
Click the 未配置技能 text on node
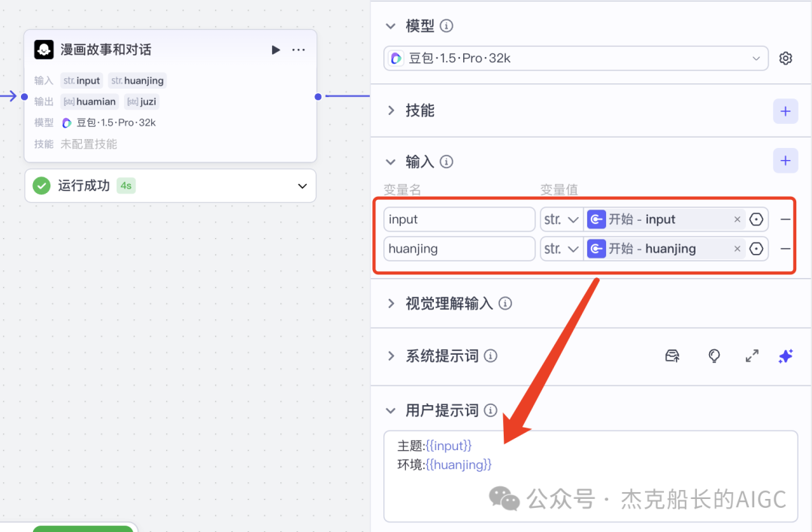click(89, 144)
